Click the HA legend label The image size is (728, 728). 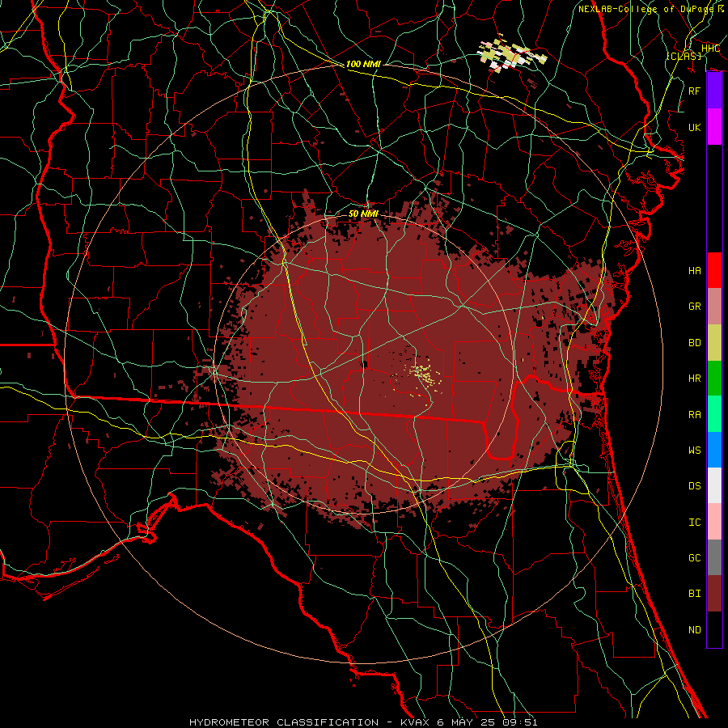point(695,270)
